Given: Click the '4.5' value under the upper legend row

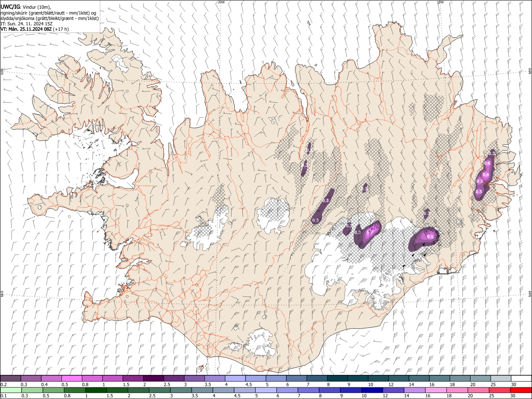Looking at the screenshot, I should [x=249, y=384].
